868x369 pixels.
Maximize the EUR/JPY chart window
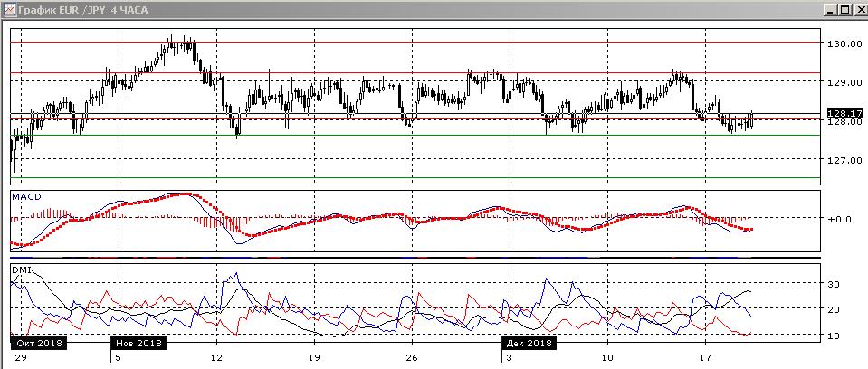(844, 9)
